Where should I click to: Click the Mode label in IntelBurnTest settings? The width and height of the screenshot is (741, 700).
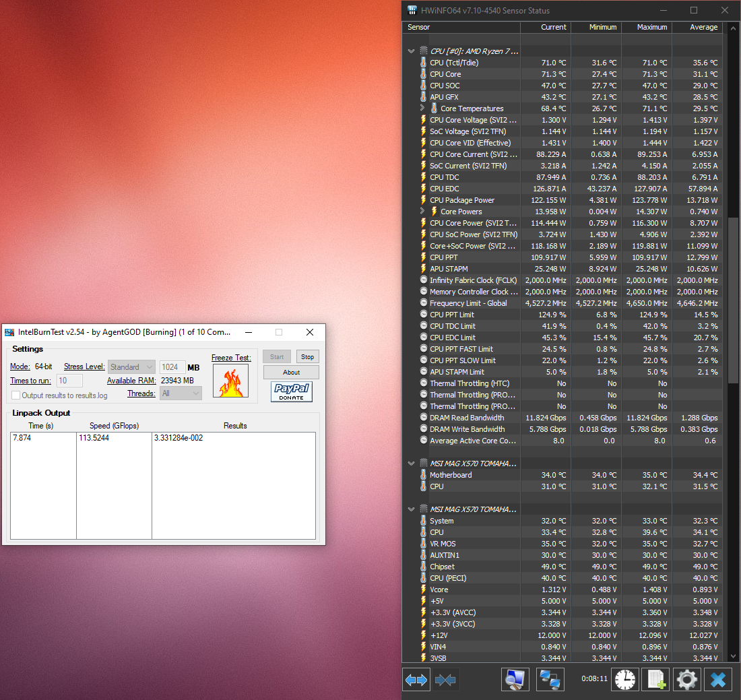pyautogui.click(x=20, y=367)
